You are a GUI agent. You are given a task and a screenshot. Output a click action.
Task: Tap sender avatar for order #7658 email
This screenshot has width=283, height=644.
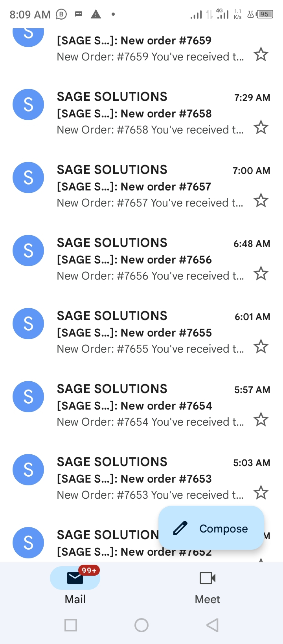tap(28, 104)
